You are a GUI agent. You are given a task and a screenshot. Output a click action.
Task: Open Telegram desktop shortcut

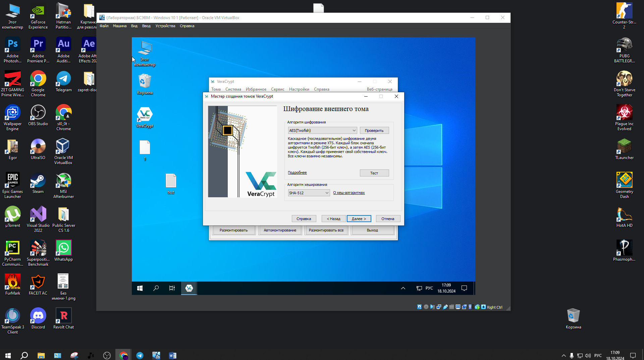click(x=63, y=81)
